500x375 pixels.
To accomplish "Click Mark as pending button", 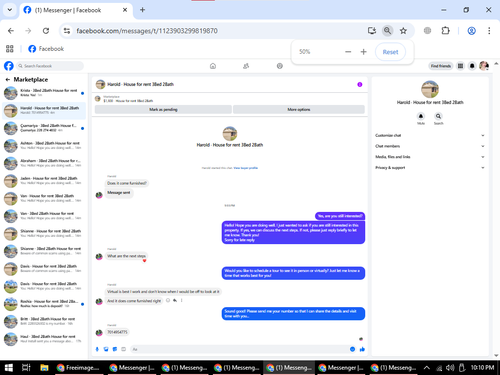I will 163,109.
